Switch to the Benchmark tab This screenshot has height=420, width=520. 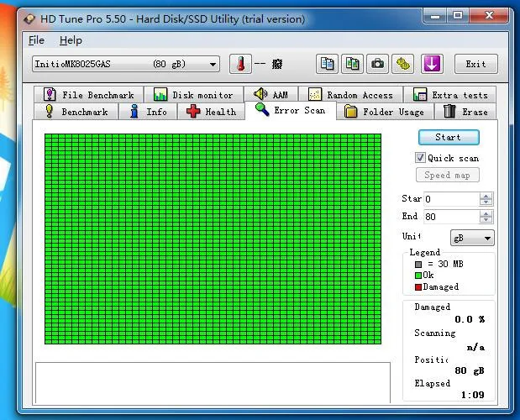(76, 112)
